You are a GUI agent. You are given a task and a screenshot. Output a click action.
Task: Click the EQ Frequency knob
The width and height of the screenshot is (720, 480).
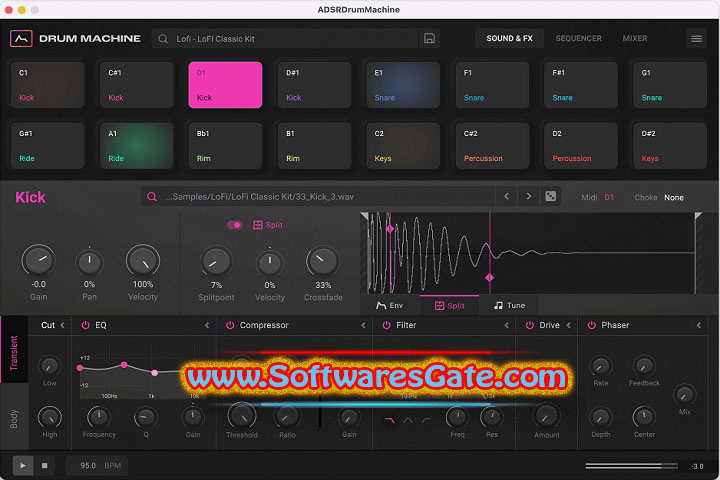(99, 417)
